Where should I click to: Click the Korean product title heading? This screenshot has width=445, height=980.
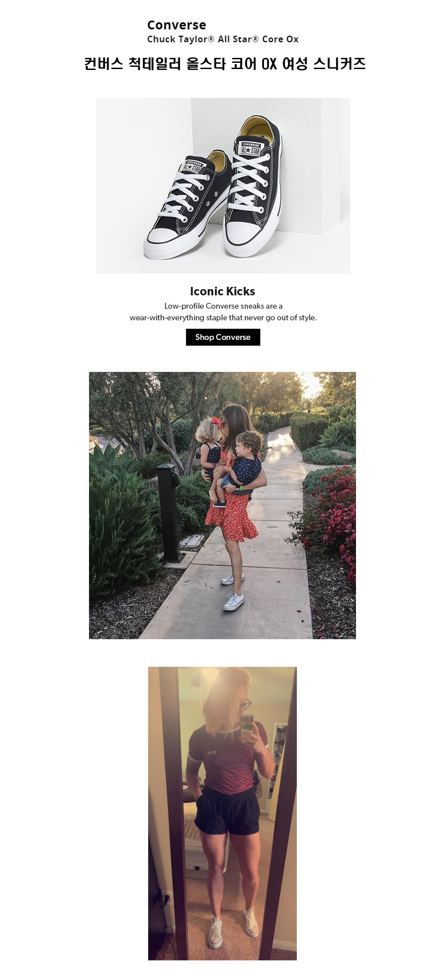[x=225, y=64]
